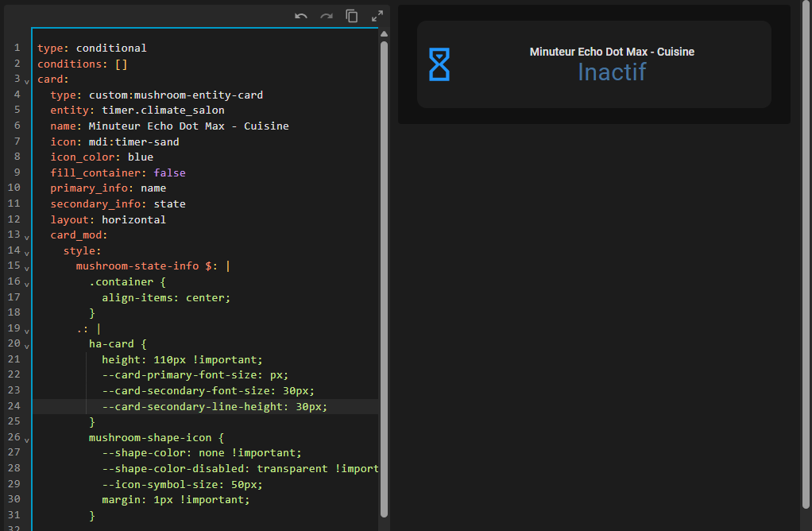Click the 'fill_container: false' value
Screen dimensions: 812x531
(169, 172)
